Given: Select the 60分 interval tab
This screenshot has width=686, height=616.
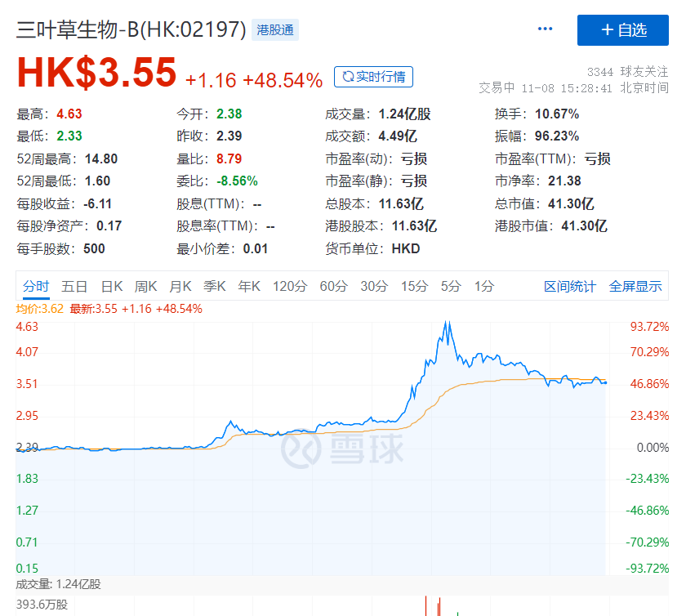Looking at the screenshot, I should click(333, 286).
